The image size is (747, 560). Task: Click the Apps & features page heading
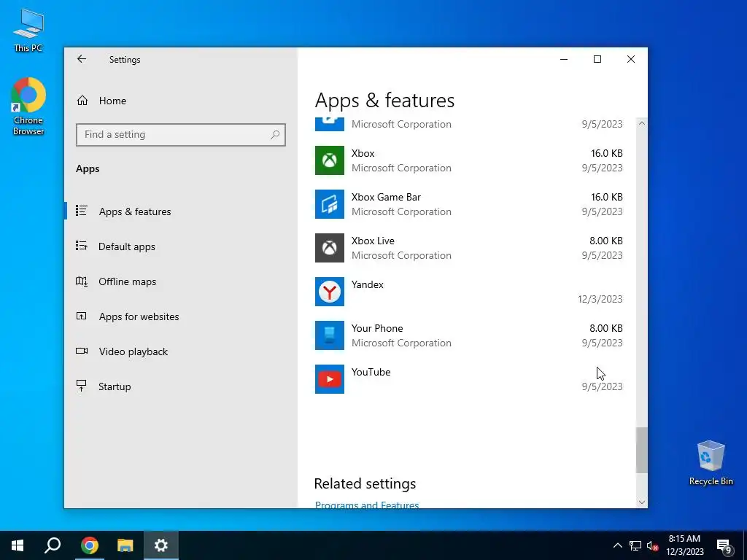[384, 101]
